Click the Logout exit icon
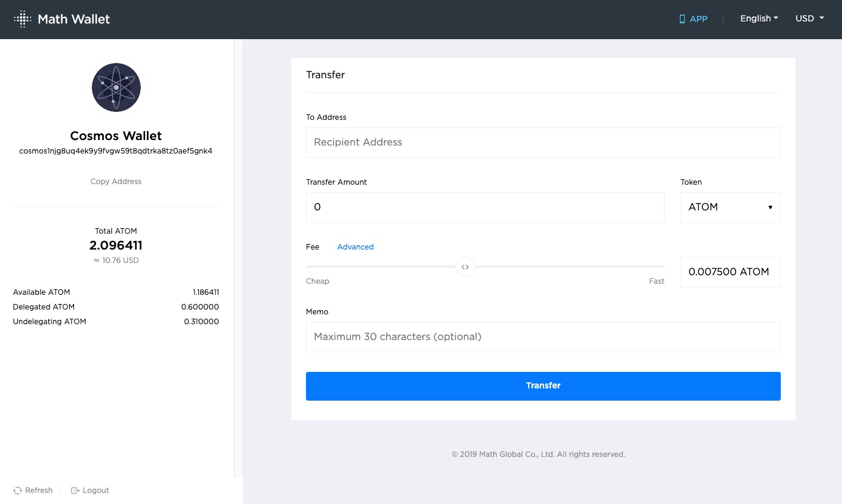 pyautogui.click(x=75, y=491)
